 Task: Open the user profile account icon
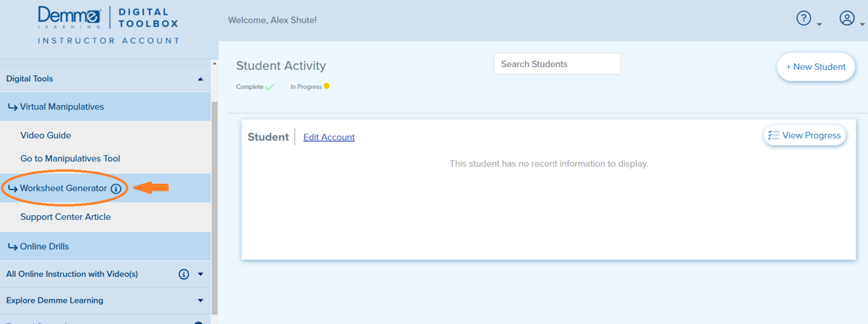click(x=847, y=18)
